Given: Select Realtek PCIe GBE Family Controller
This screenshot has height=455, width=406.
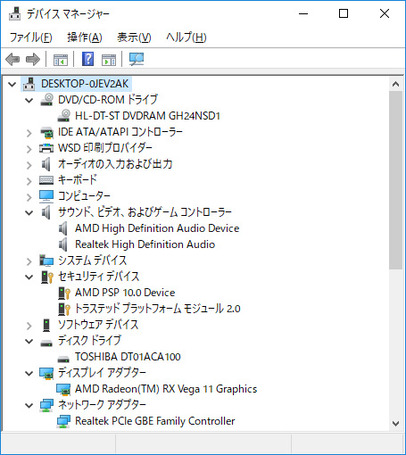Looking at the screenshot, I should (x=155, y=421).
